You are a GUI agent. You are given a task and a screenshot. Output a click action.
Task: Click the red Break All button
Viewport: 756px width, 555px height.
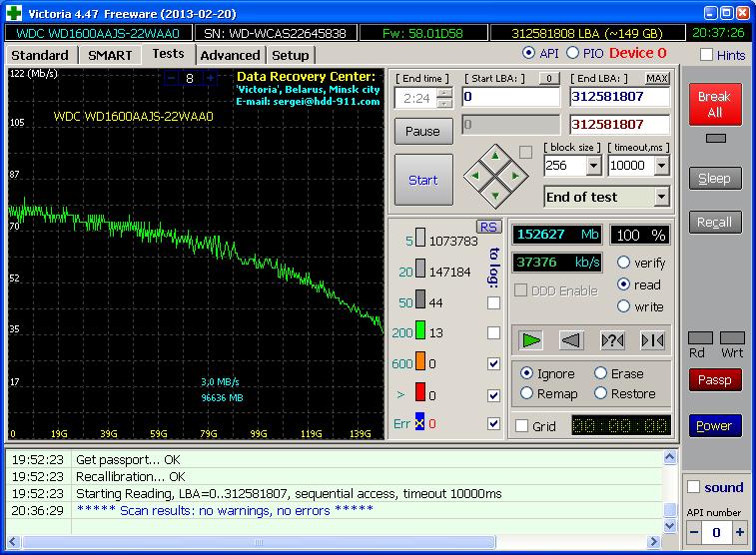[715, 104]
